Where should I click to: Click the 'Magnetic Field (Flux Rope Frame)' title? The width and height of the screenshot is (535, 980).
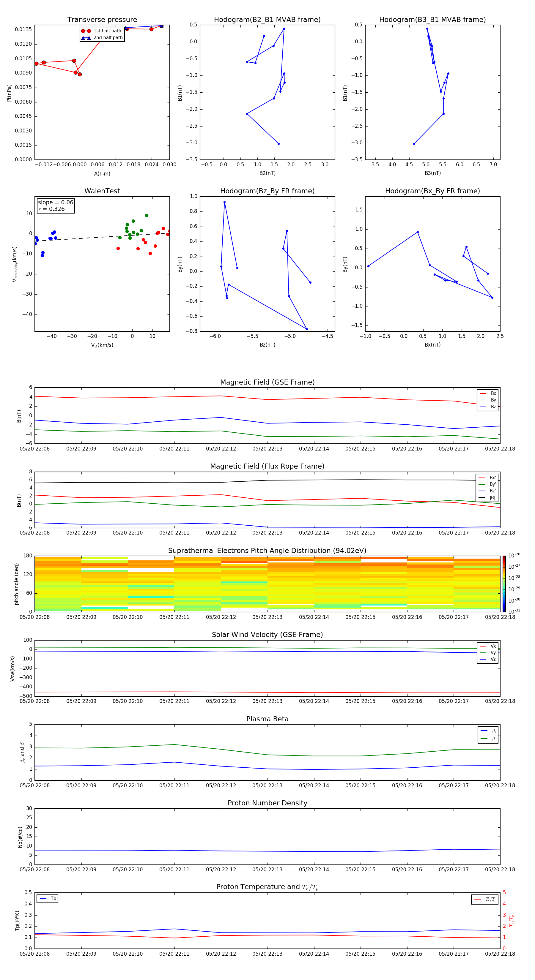(x=267, y=467)
